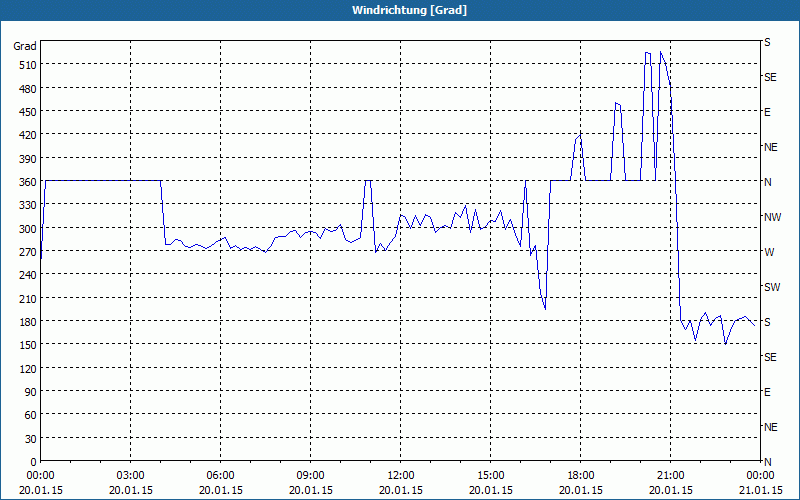This screenshot has height=500, width=800.
Task: Click the 'NE' compass label level with 30
Action: [770, 427]
